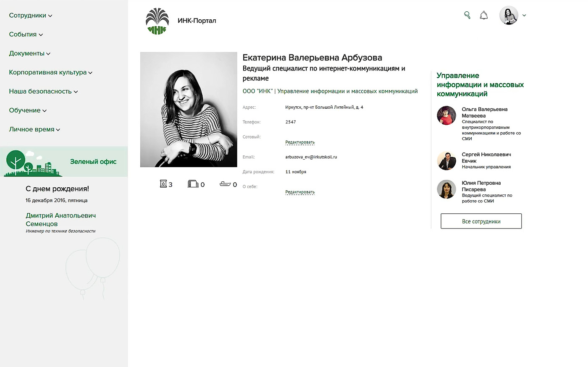Click the tanker ship badge icon
This screenshot has width=588, height=367.
225,184
